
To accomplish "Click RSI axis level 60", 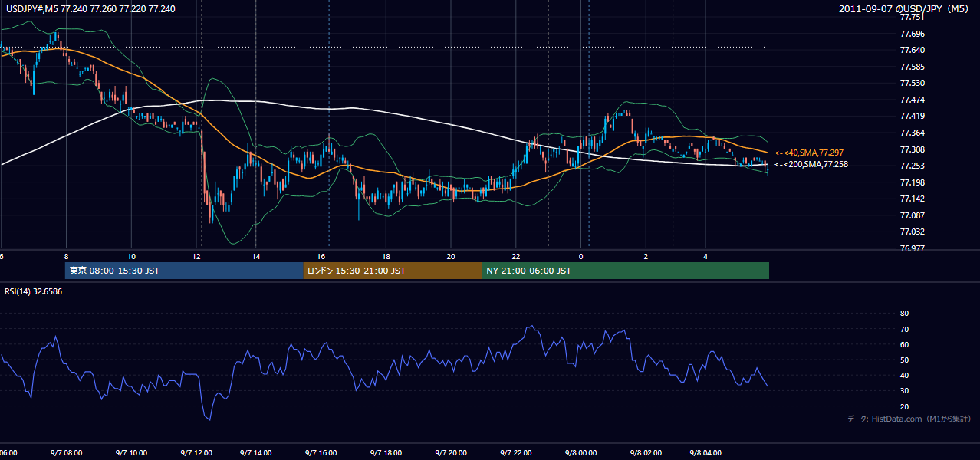I will point(904,344).
